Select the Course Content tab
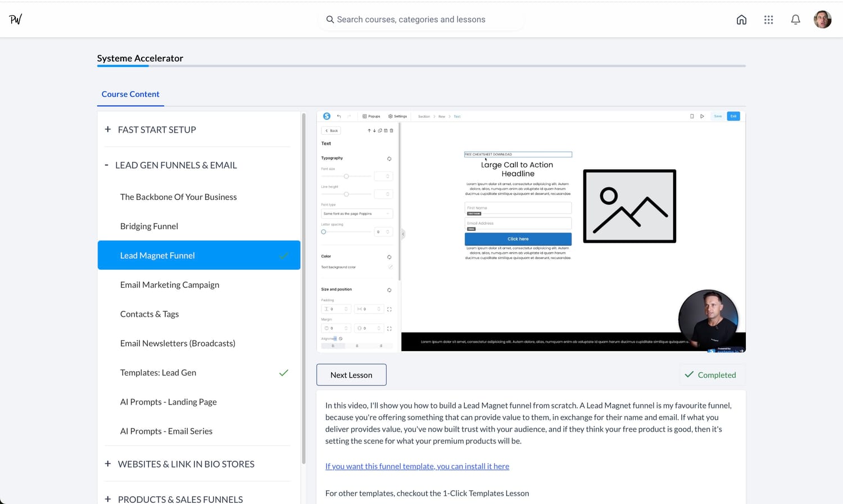 pyautogui.click(x=130, y=94)
